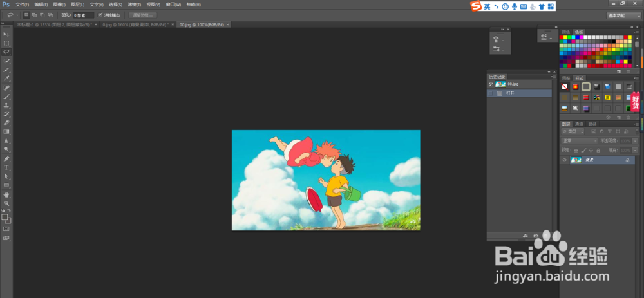Toggle the anti-alias (消除锯齿) checkbox
The height and width of the screenshot is (298, 644).
click(x=100, y=15)
